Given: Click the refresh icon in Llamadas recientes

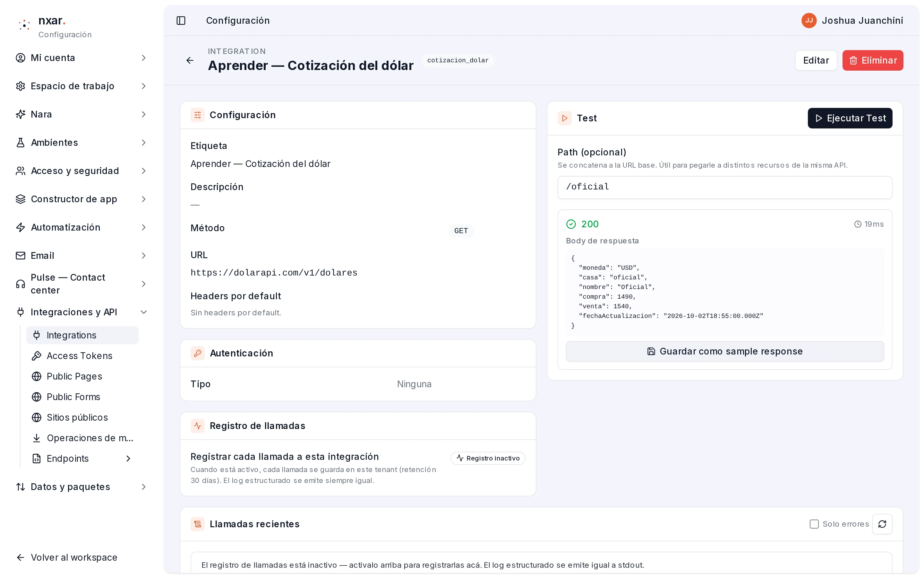Looking at the screenshot, I should (x=882, y=524).
